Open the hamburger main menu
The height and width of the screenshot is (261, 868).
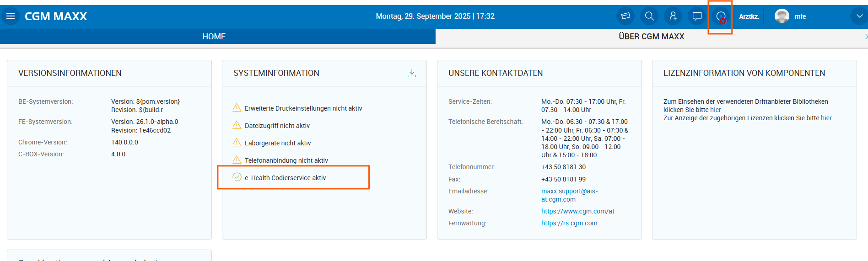pos(11,16)
